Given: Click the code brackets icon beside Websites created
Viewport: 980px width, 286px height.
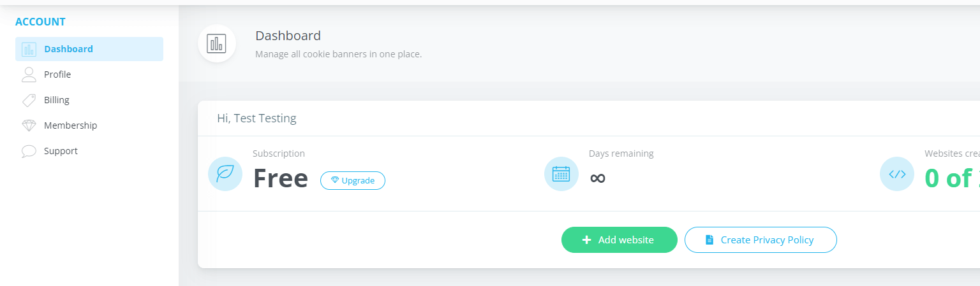Looking at the screenshot, I should [897, 174].
